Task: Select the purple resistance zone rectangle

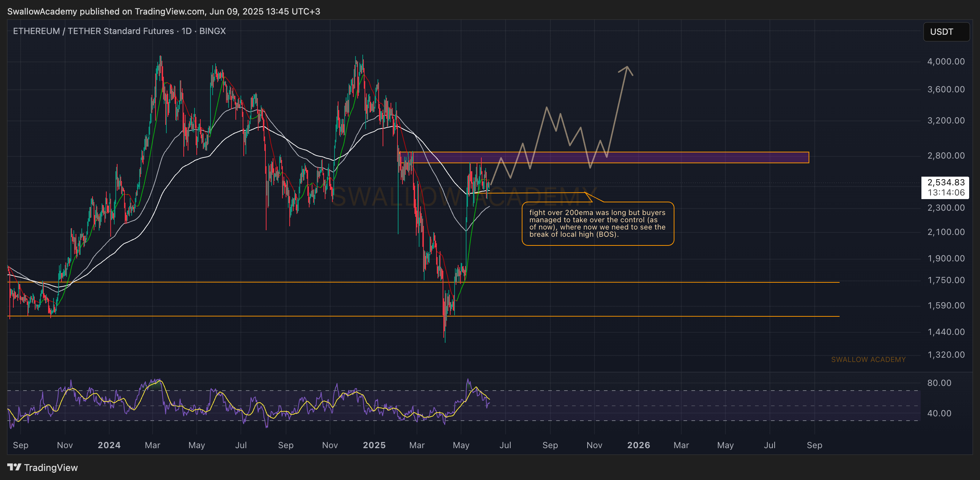Action: [x=604, y=157]
